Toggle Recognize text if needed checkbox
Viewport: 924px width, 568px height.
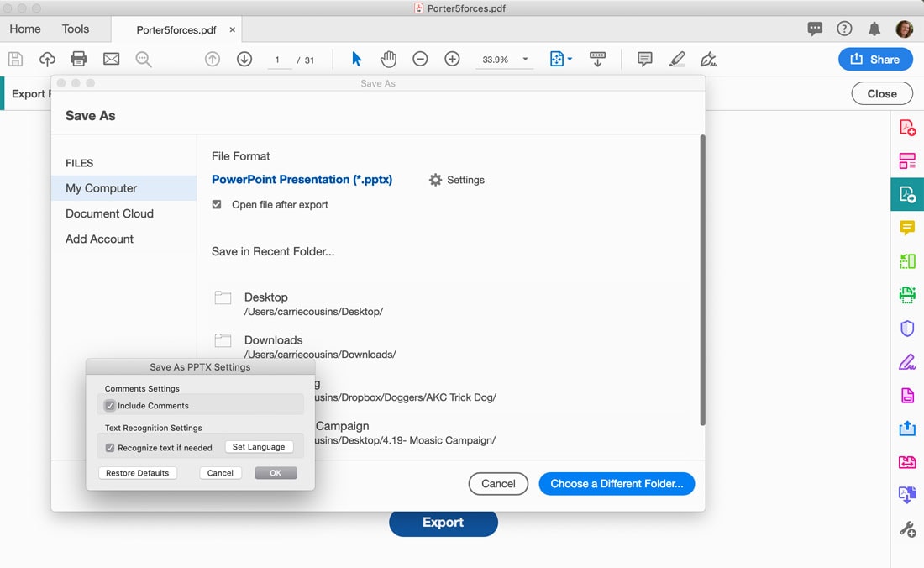(110, 448)
